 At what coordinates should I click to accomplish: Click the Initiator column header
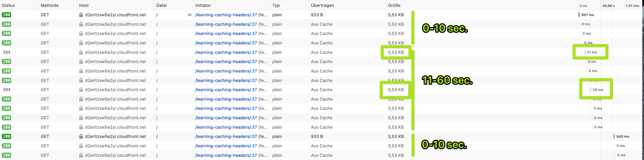(x=203, y=5)
